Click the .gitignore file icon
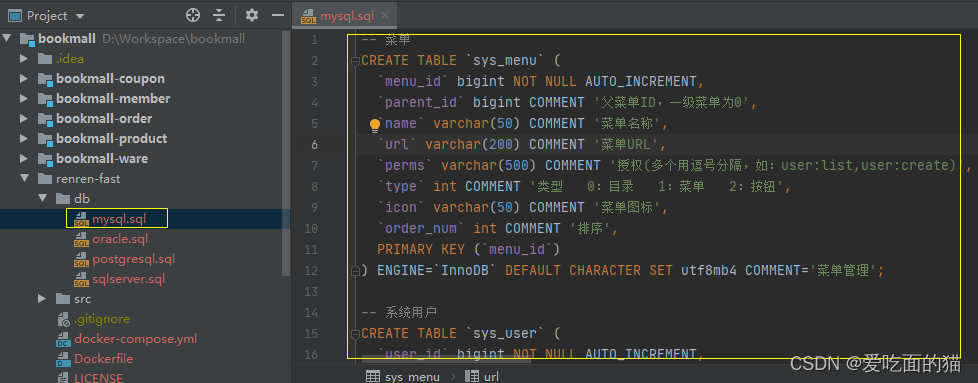Screen dimensions: 978x383 pos(63,319)
